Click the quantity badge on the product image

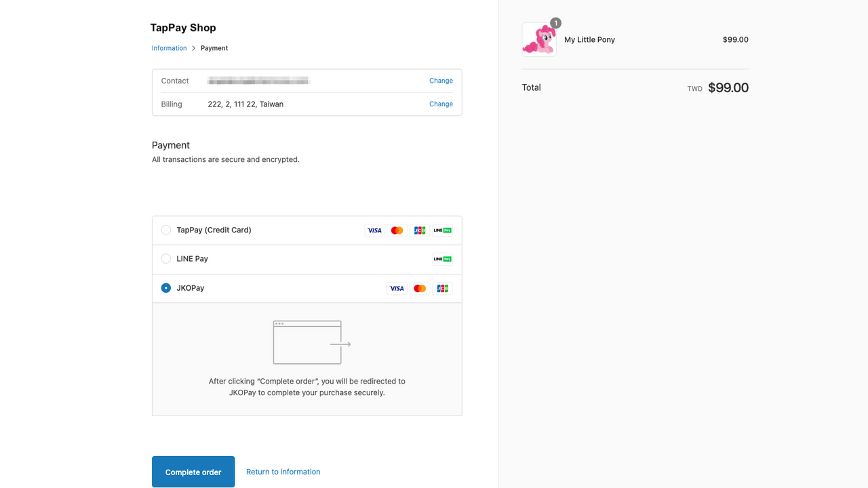555,23
